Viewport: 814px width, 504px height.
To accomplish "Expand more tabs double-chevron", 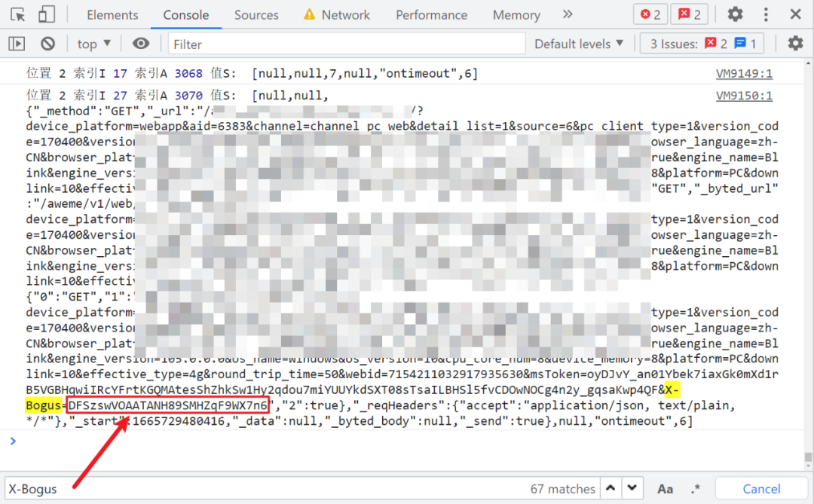I will click(568, 14).
